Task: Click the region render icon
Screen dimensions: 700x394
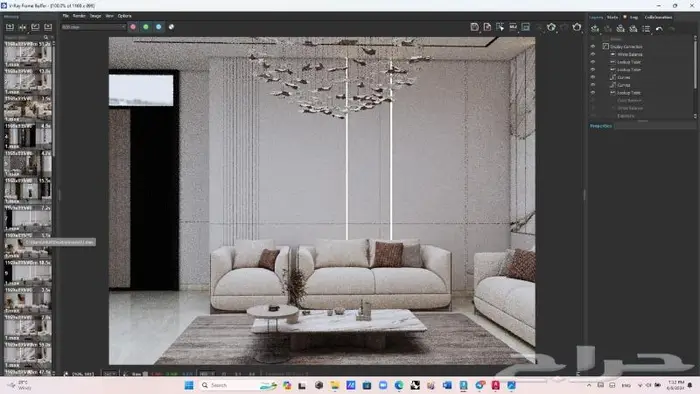Action: point(513,27)
